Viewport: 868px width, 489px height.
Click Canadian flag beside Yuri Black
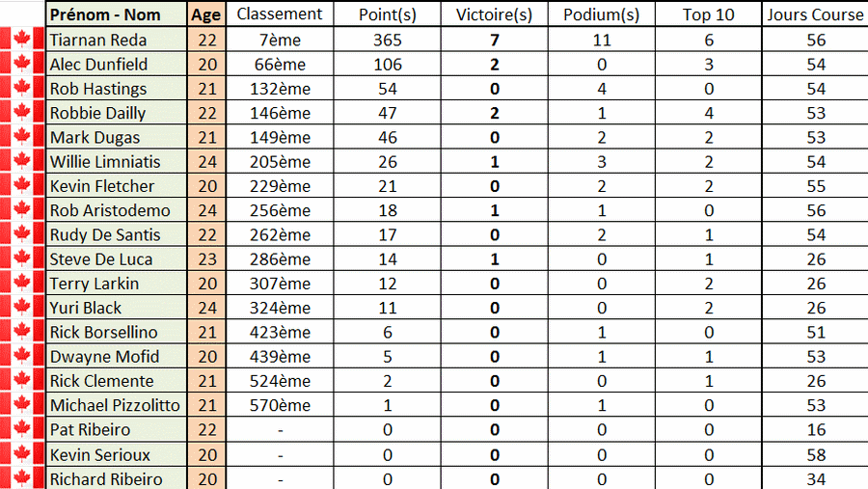click(x=21, y=308)
